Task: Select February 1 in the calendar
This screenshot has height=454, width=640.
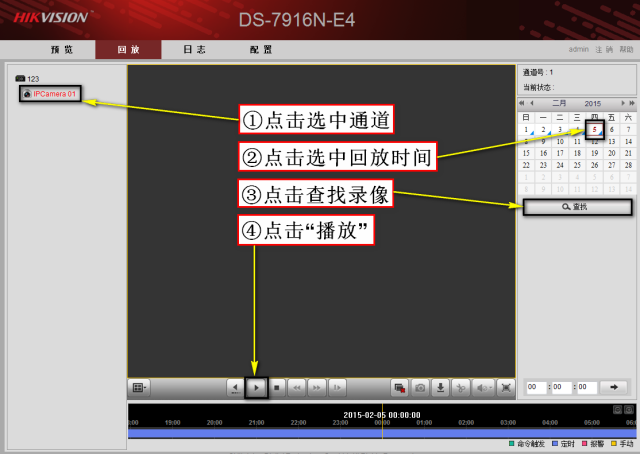Action: pyautogui.click(x=527, y=130)
